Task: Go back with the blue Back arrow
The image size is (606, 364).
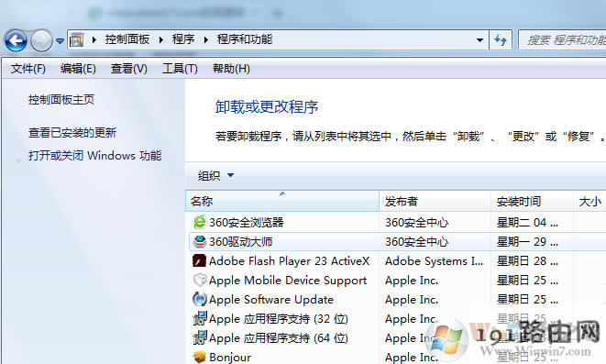Action: pyautogui.click(x=16, y=40)
